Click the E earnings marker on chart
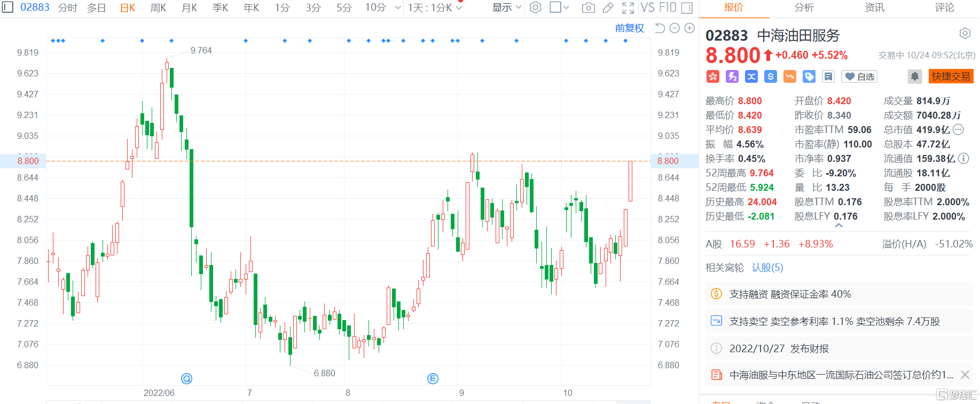This screenshot has width=980, height=404. coord(433,378)
